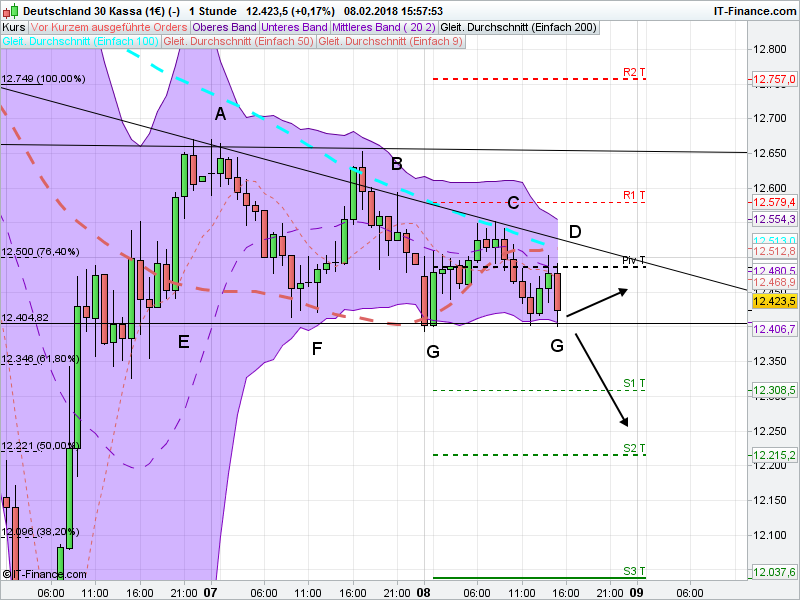The height and width of the screenshot is (600, 800).
Task: Click the "Gleit. Durchschnitt (Einfach 9)" legend entry
Action: (x=392, y=42)
